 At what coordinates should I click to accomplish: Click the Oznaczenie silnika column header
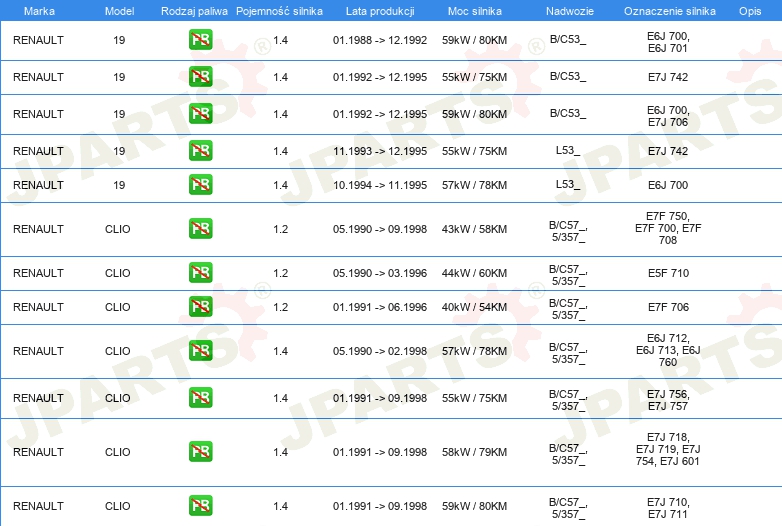point(669,11)
